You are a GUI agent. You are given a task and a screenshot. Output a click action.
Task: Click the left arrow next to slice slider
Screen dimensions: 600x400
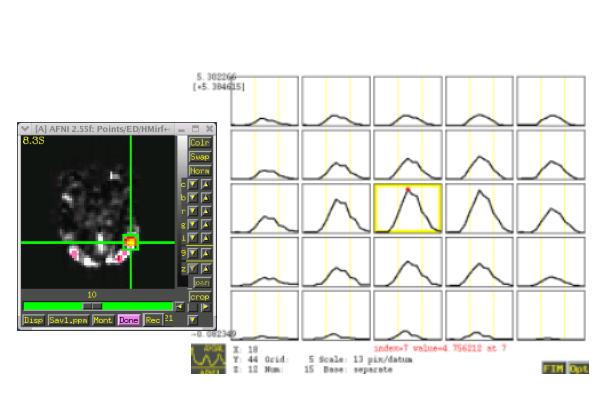[x=179, y=307]
